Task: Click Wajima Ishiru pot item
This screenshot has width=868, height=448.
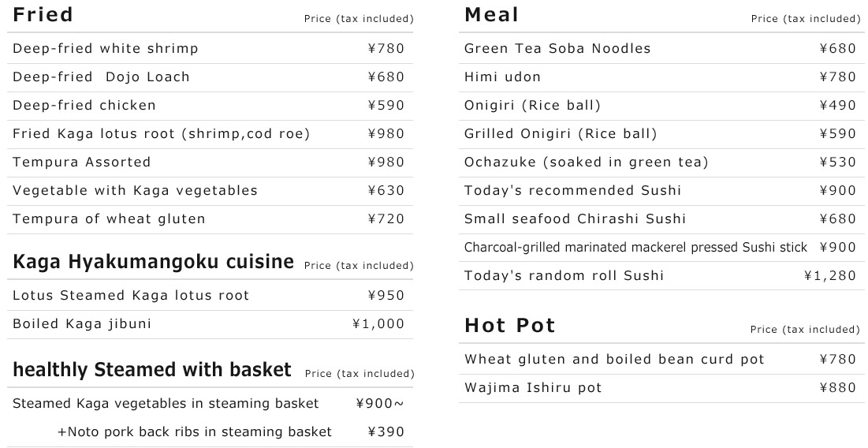Action: tap(533, 388)
